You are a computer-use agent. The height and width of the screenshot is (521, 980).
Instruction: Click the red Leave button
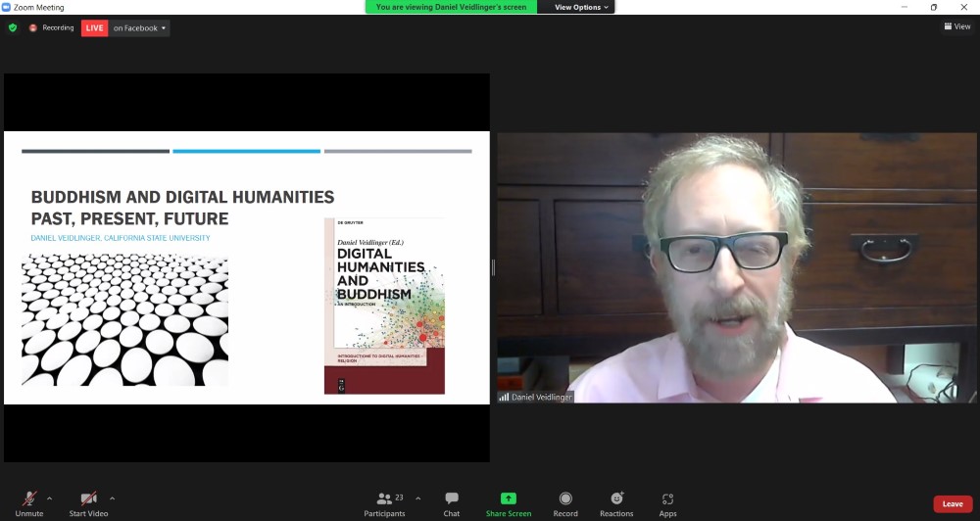[953, 503]
